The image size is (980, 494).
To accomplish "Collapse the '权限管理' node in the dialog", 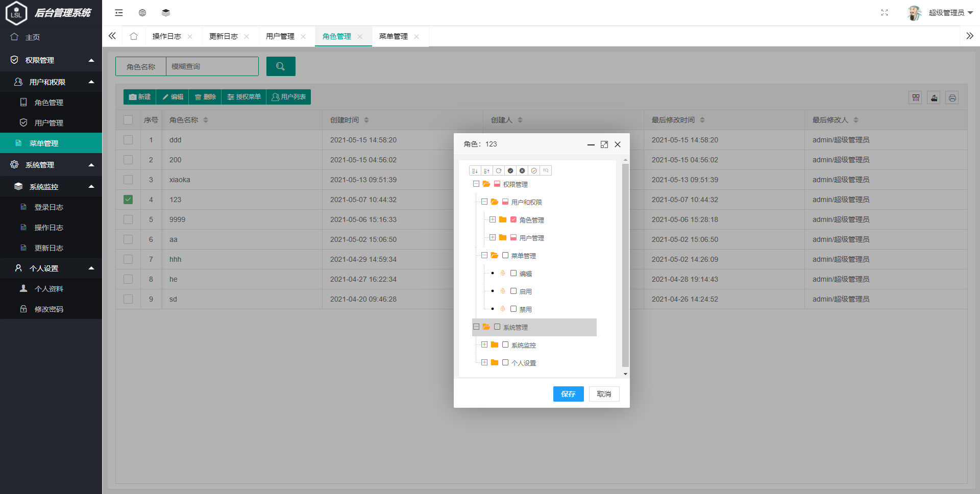I will pos(476,184).
